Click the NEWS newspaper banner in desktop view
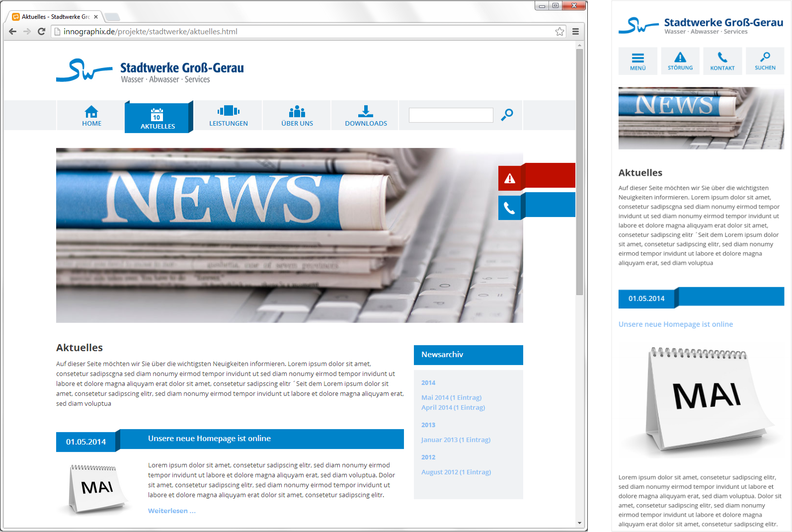The height and width of the screenshot is (532, 792). pos(290,235)
